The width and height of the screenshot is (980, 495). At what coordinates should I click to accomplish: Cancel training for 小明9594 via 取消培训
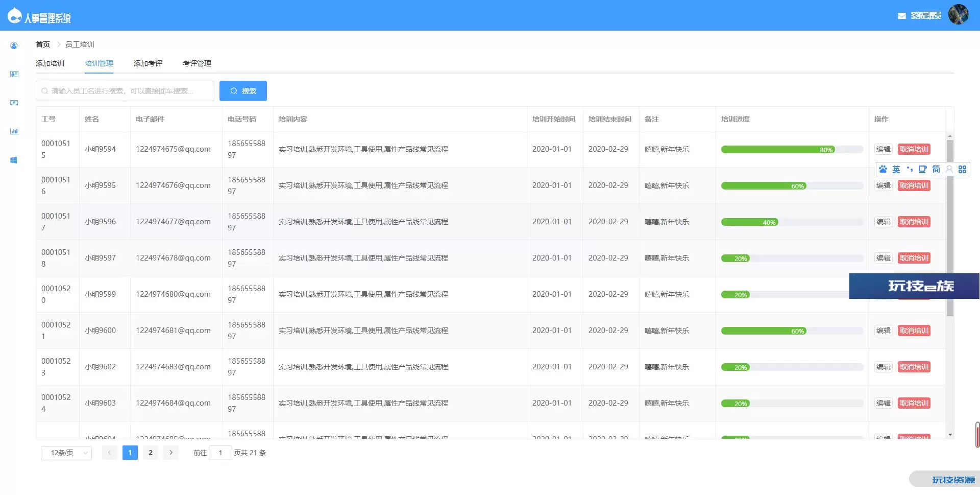point(914,149)
